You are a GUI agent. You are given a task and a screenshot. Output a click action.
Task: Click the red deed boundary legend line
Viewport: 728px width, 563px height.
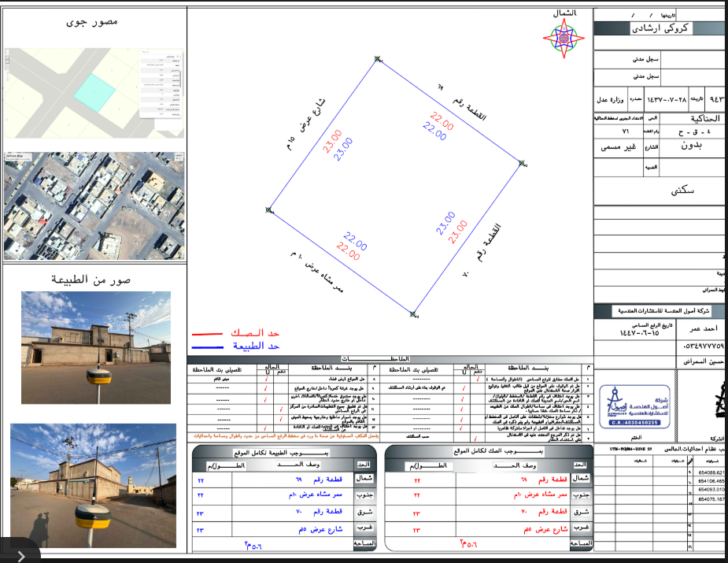[207, 334]
